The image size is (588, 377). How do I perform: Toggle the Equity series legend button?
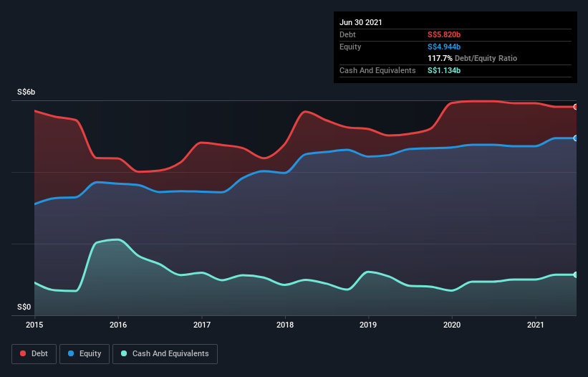point(85,354)
